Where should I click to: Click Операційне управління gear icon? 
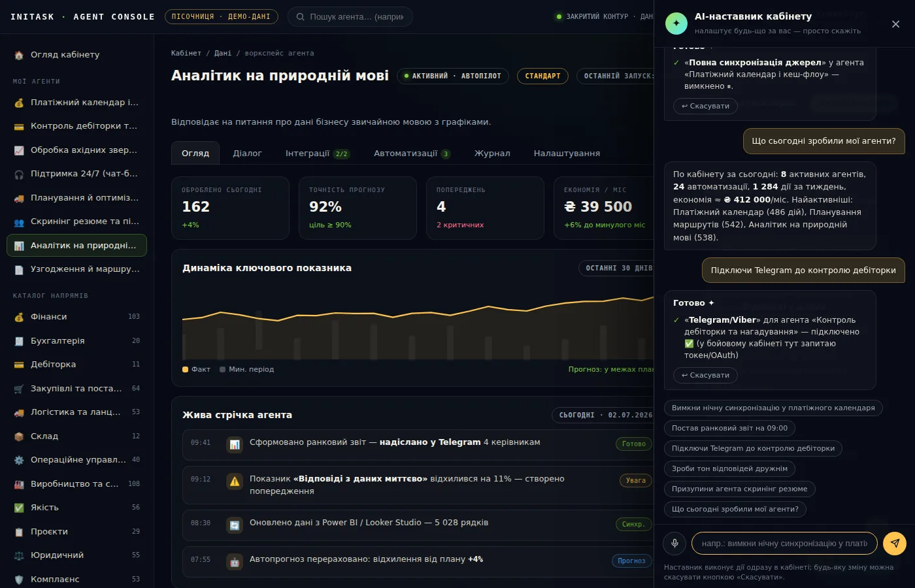tap(19, 460)
